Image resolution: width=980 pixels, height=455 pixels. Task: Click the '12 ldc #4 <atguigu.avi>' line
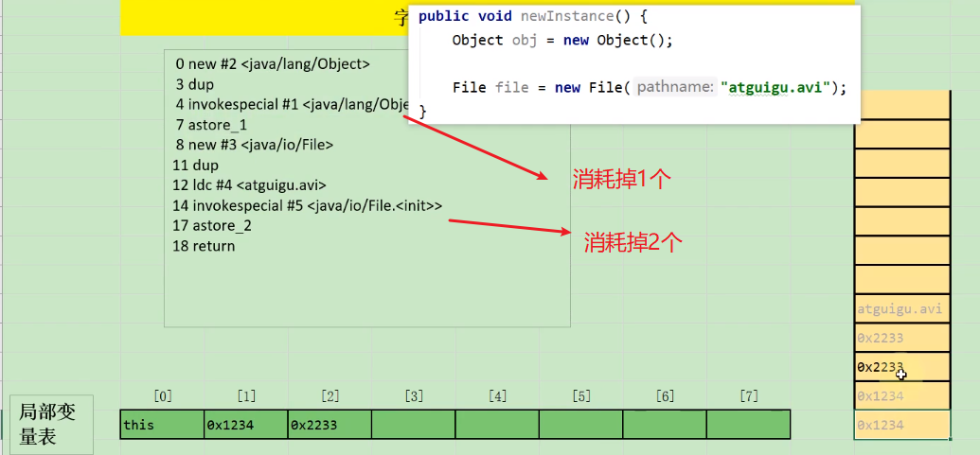pos(249,185)
